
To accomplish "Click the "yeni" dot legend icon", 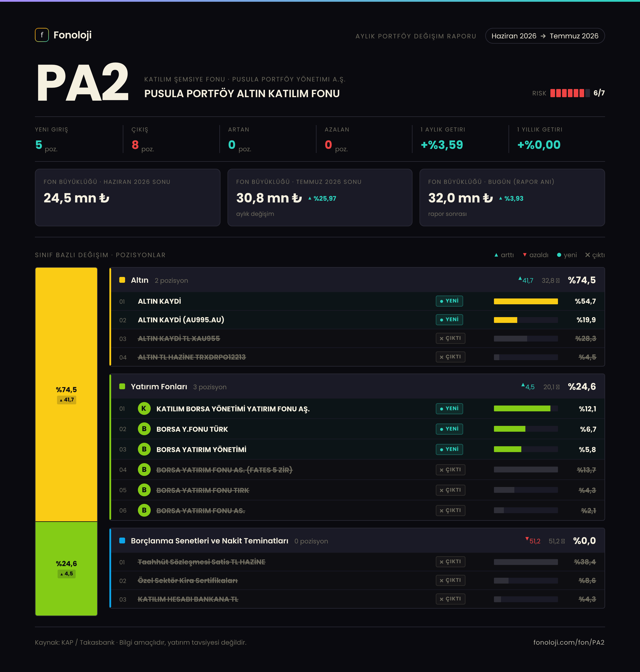I will pos(559,255).
